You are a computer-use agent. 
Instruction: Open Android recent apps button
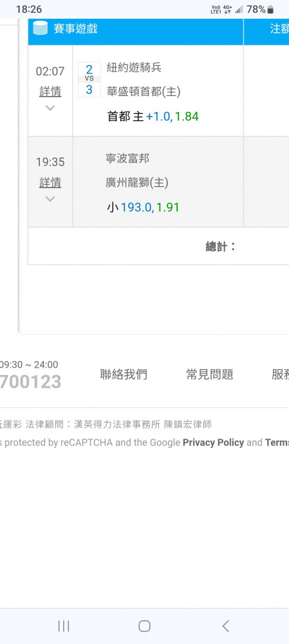(64, 626)
